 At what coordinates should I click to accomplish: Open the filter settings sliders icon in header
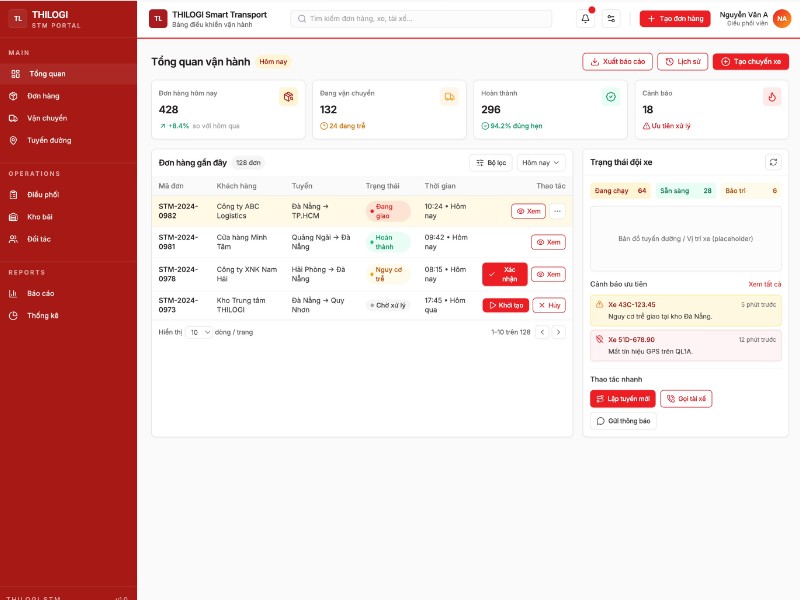612,18
